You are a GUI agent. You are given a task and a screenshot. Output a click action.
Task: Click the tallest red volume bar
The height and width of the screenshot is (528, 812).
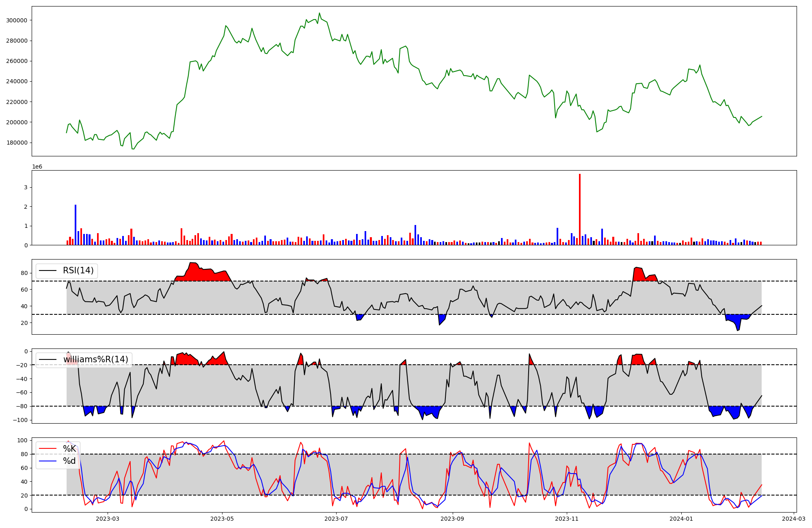pos(580,209)
